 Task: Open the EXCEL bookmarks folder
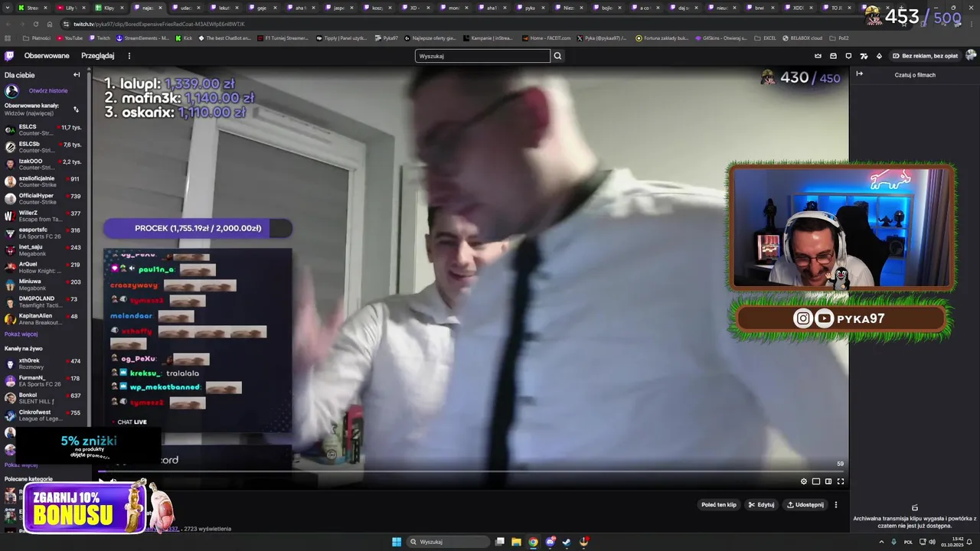pos(765,37)
